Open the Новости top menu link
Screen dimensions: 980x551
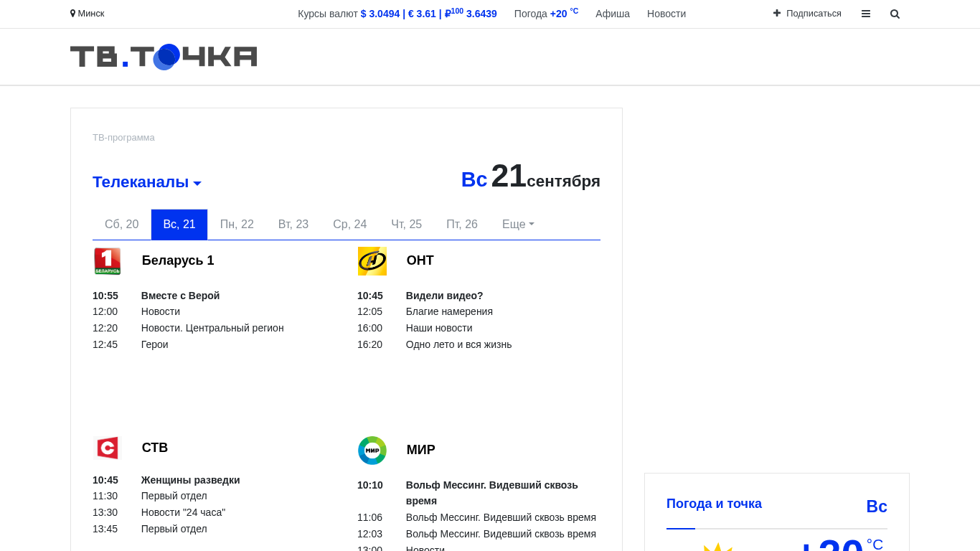click(666, 14)
